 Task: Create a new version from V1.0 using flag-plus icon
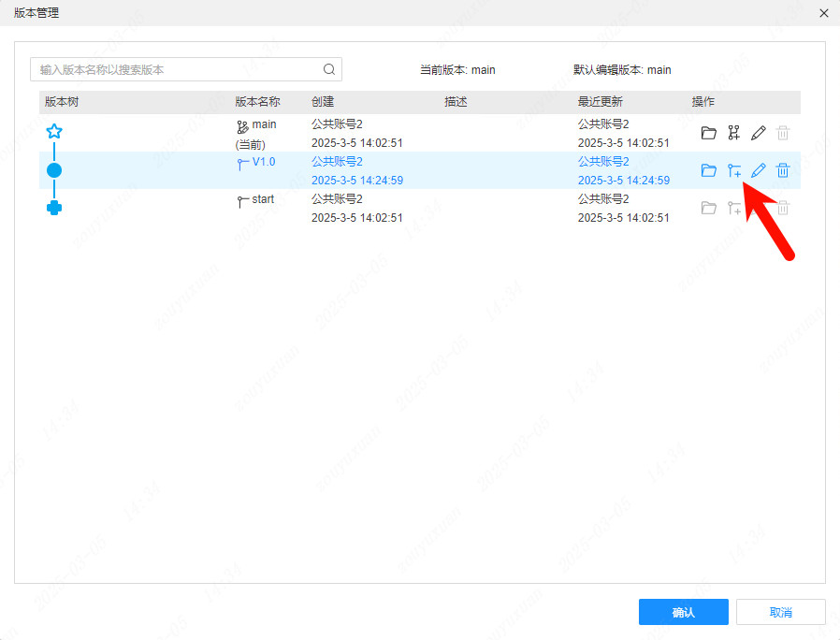pyautogui.click(x=733, y=170)
